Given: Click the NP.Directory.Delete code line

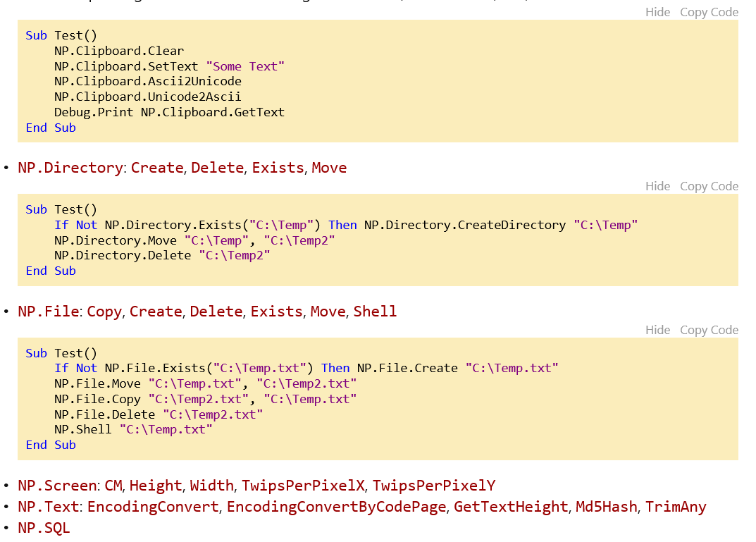Looking at the screenshot, I should [162, 255].
